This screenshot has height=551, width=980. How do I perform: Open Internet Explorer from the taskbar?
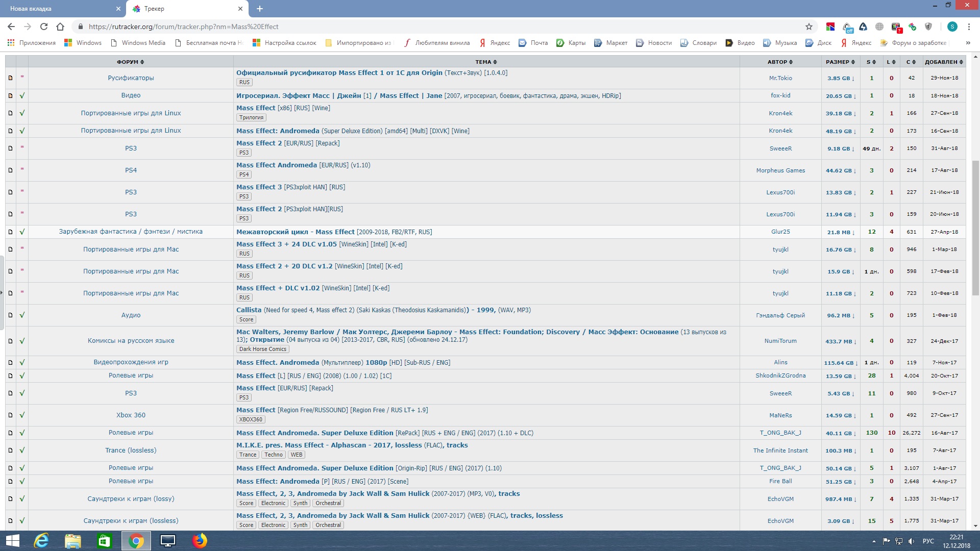tap(41, 540)
